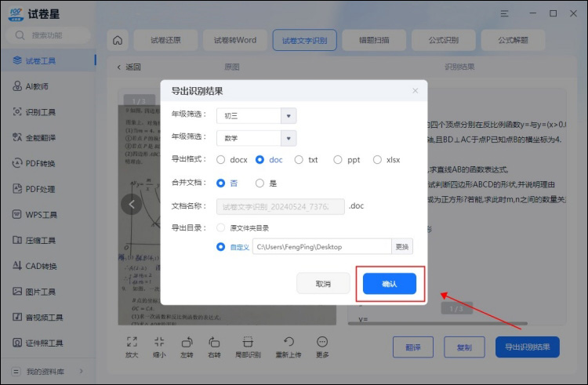This screenshot has width=588, height=385.
Task: Switch to the 公式识别 tab
Action: tap(444, 40)
